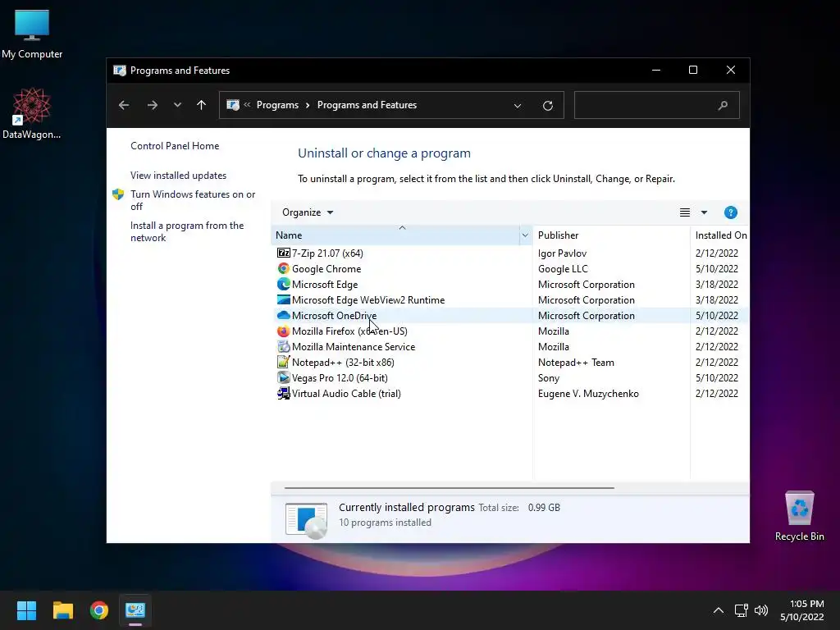Go forward with the right arrow
Image resolution: width=840 pixels, height=630 pixels.
tap(152, 105)
